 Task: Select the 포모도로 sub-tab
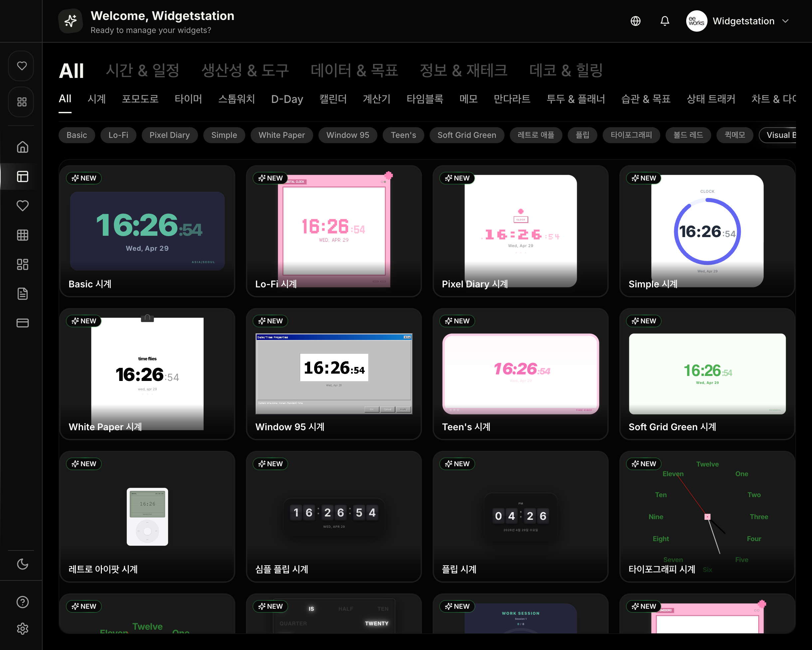[x=140, y=99]
